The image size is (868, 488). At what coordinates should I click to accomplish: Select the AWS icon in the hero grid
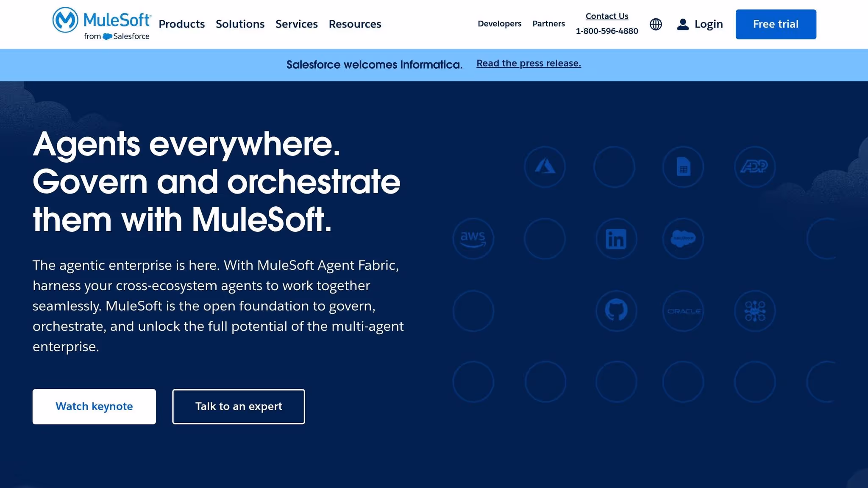[473, 238]
